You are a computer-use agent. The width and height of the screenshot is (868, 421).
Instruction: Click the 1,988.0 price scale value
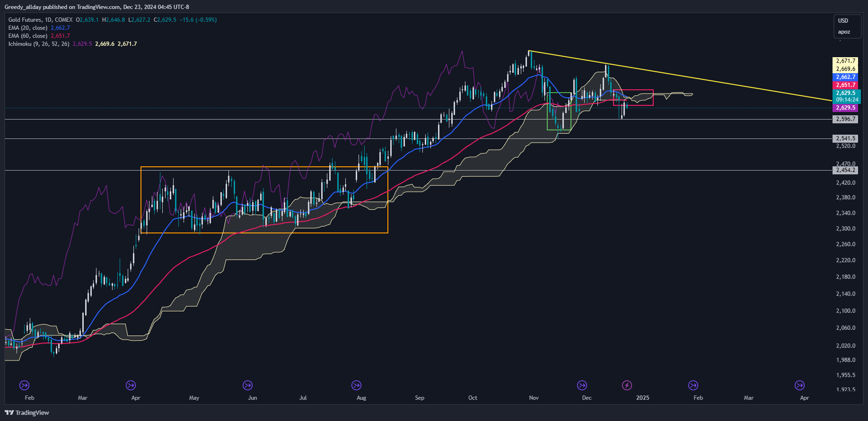[x=846, y=360]
